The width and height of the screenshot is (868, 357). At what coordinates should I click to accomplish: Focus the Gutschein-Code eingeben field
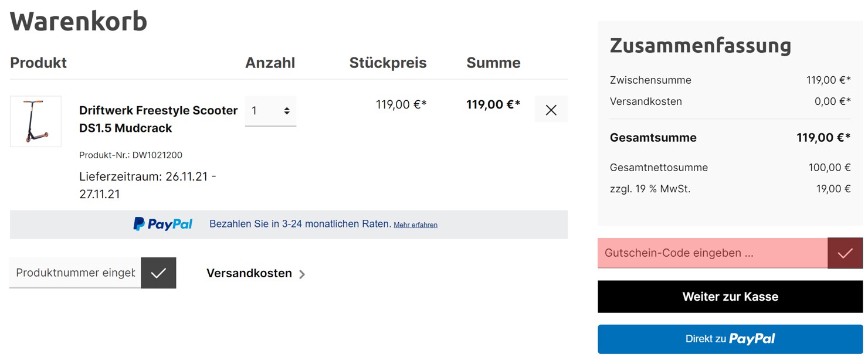[713, 253]
